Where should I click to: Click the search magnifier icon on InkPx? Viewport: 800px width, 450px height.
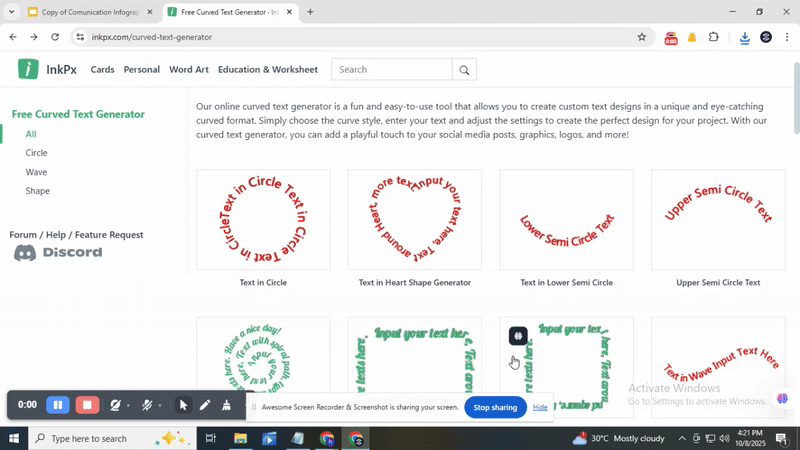click(x=463, y=70)
